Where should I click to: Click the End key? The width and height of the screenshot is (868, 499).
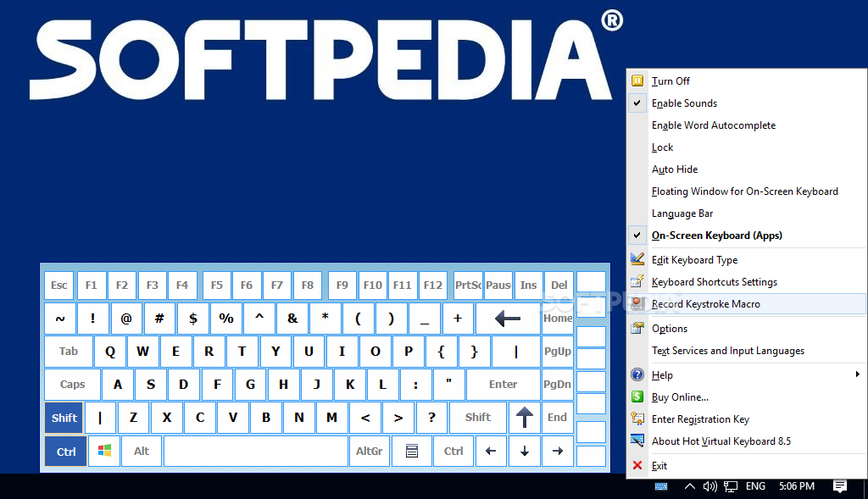[x=557, y=418]
